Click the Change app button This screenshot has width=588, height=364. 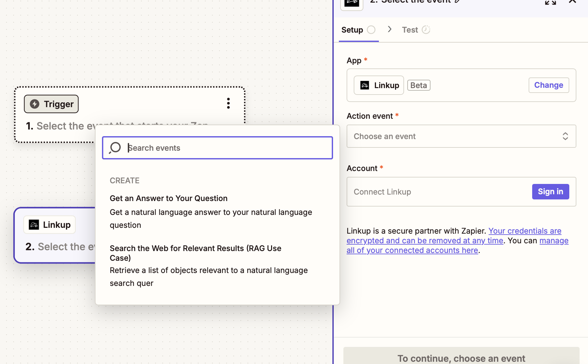coord(549,85)
